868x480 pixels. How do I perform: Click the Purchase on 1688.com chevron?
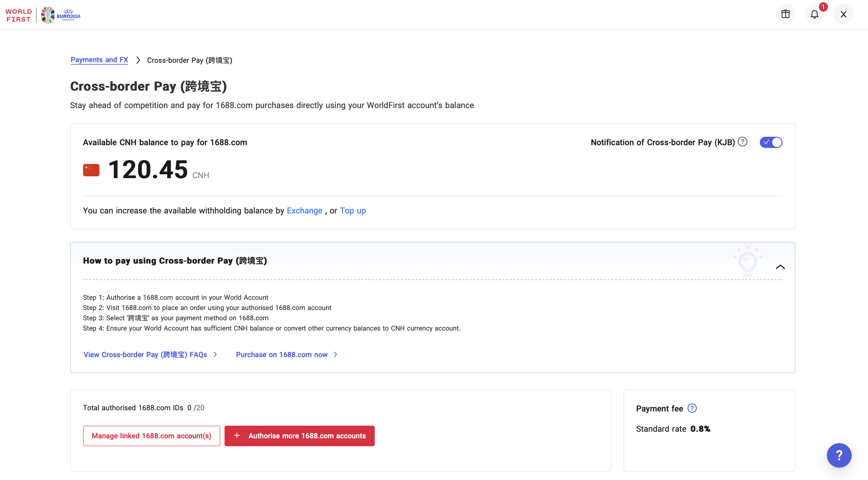(x=335, y=354)
